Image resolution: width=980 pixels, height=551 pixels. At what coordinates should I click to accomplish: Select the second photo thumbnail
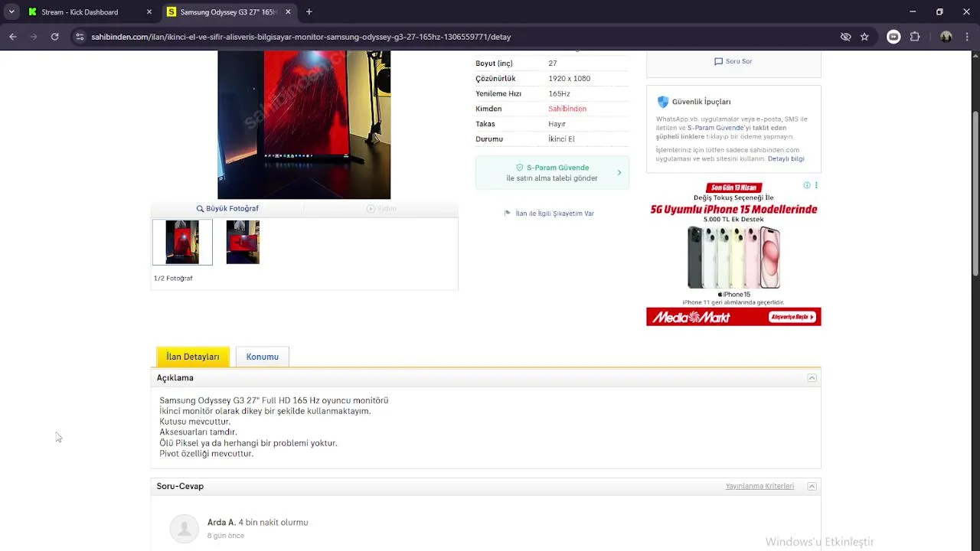coord(243,242)
